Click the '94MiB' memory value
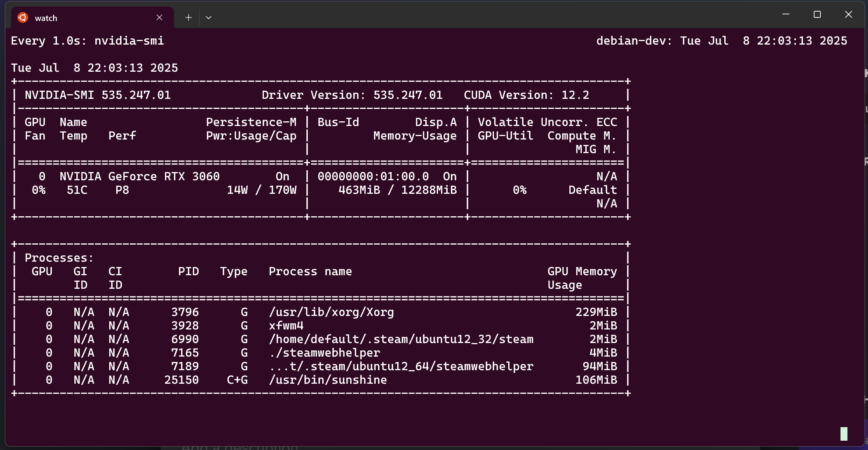This screenshot has width=868, height=450. tap(600, 366)
